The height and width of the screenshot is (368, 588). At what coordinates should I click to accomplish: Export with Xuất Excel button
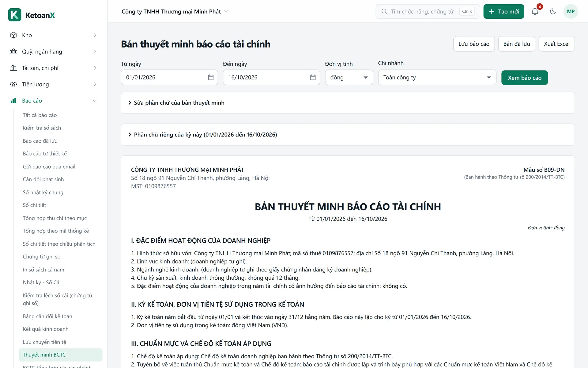(556, 44)
